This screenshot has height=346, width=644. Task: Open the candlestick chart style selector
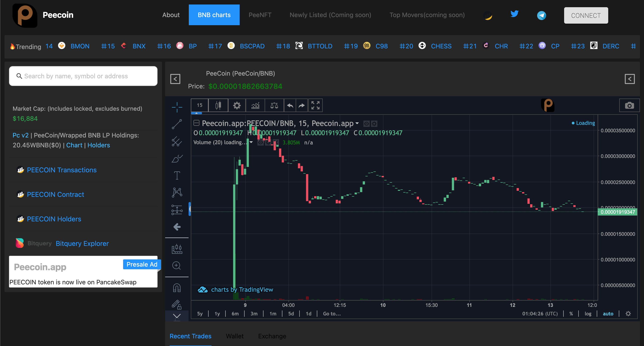tap(218, 105)
